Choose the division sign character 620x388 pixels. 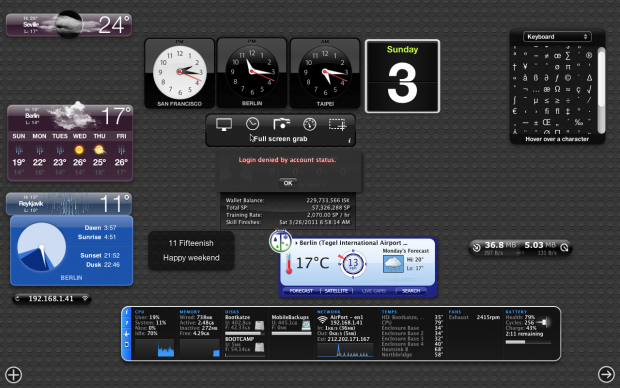568,100
